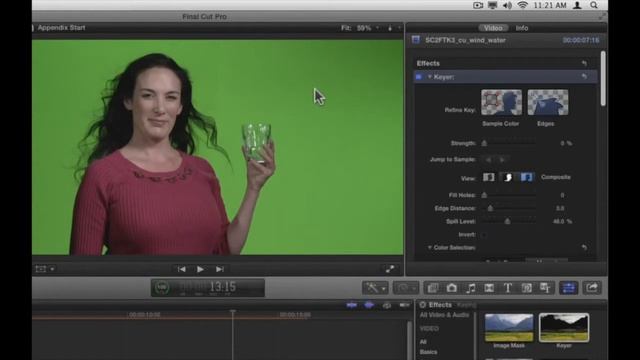Collapse the Keyer disclosure triangle
The width and height of the screenshot is (640, 360).
[429, 77]
